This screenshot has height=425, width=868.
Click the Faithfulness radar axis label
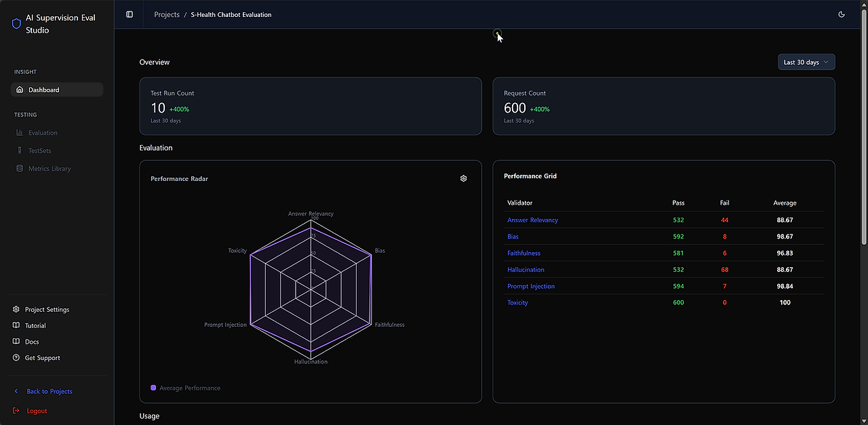pyautogui.click(x=389, y=325)
